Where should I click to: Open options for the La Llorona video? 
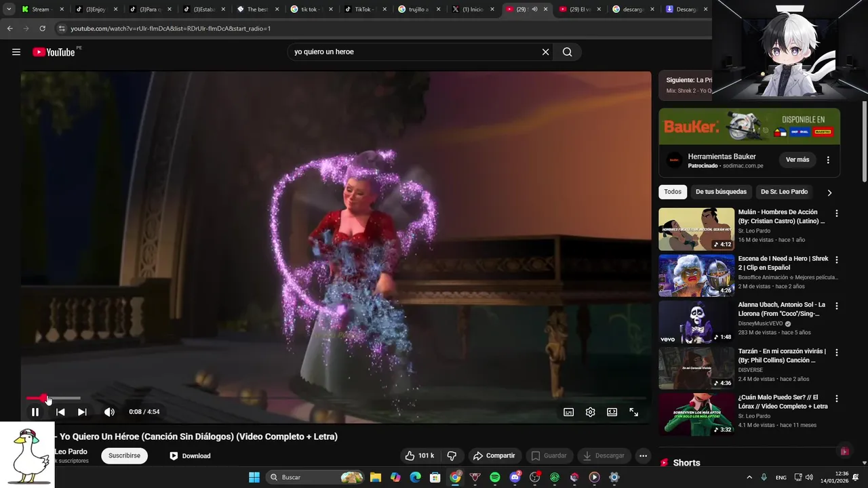pyautogui.click(x=837, y=306)
